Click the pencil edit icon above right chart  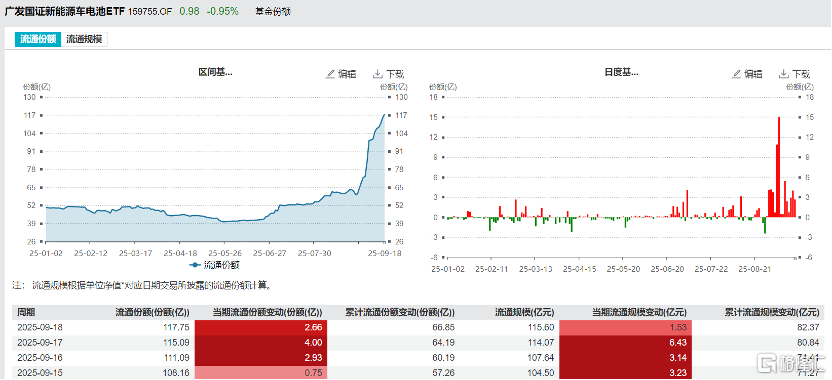[x=736, y=74]
